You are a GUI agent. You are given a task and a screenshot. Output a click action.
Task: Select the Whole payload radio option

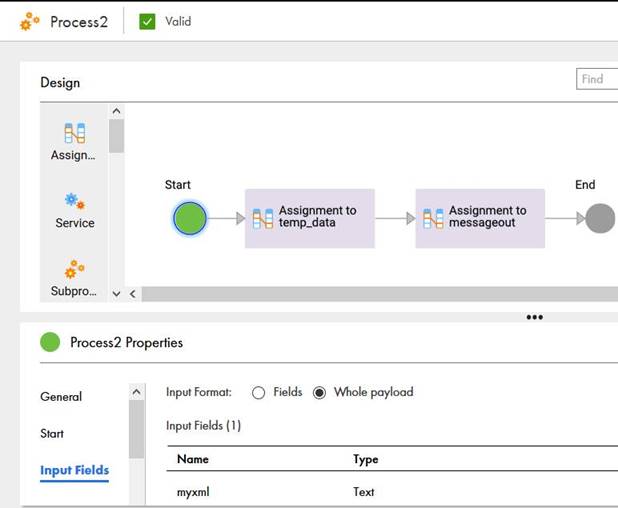coord(319,393)
